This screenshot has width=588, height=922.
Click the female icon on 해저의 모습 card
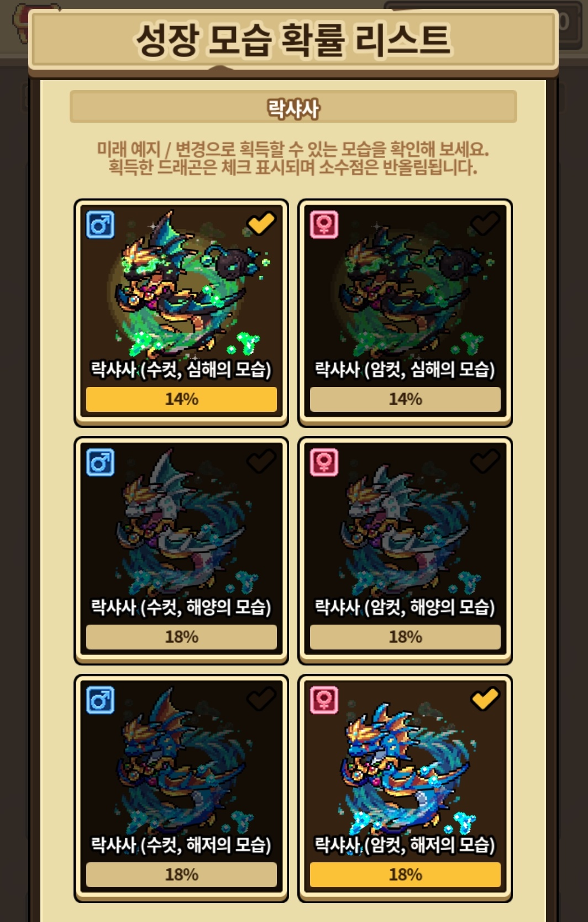(324, 700)
